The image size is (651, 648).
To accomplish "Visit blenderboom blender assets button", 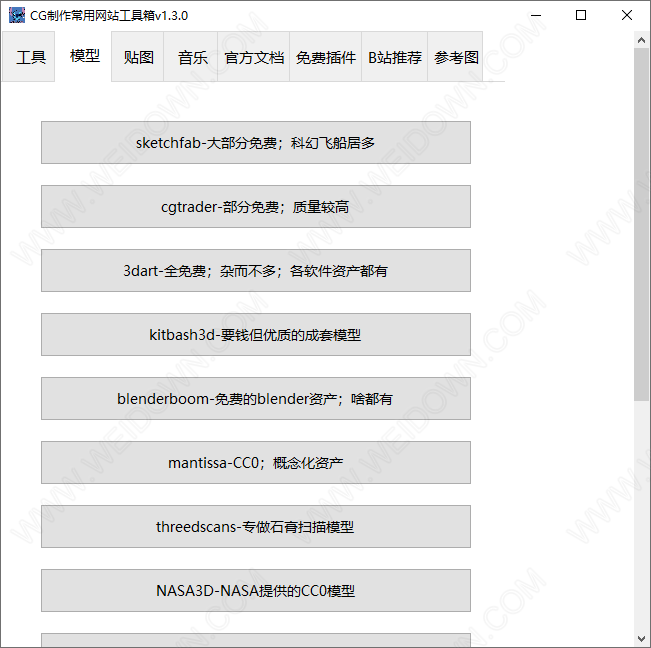I will [x=255, y=399].
